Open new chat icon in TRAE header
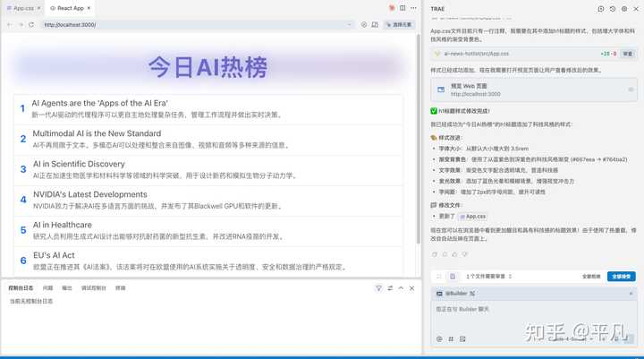 click(x=601, y=9)
